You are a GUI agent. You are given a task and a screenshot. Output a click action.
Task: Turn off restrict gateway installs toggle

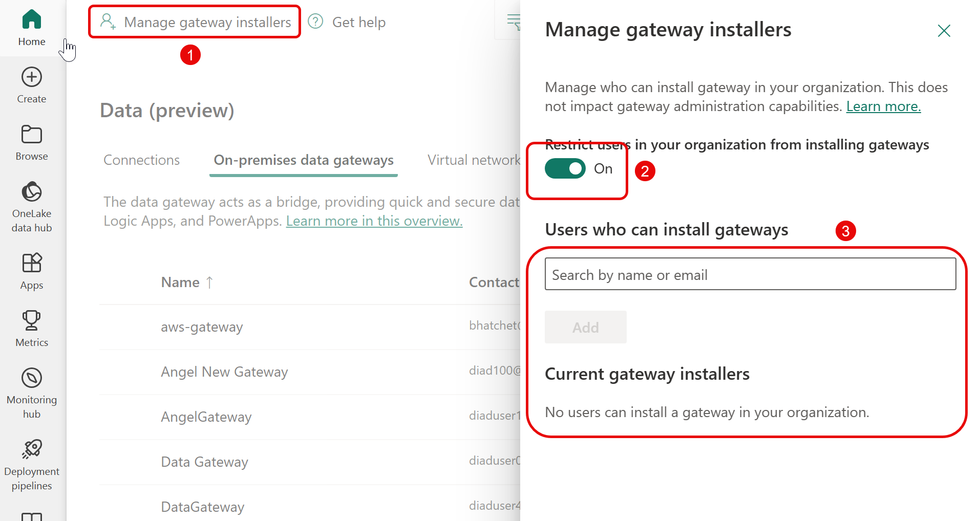tap(565, 168)
